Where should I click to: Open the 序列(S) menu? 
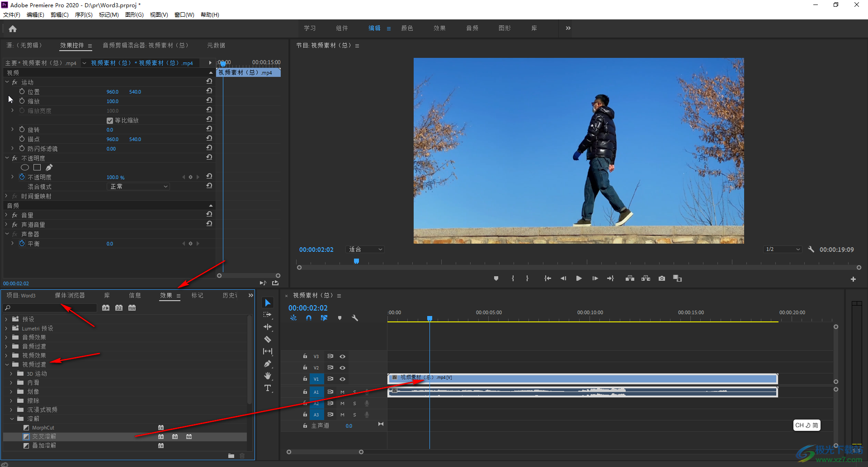(84, 15)
